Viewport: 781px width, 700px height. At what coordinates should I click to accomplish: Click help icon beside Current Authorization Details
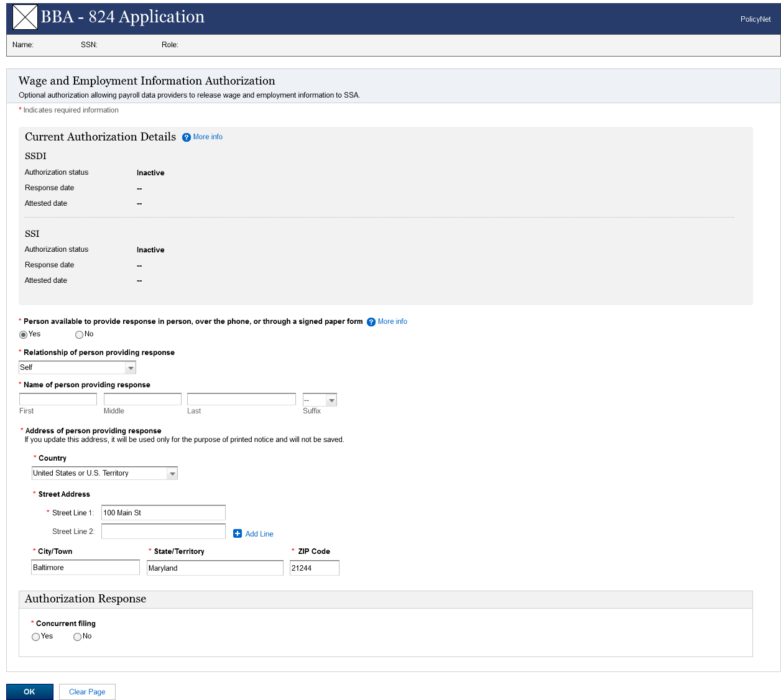(187, 137)
